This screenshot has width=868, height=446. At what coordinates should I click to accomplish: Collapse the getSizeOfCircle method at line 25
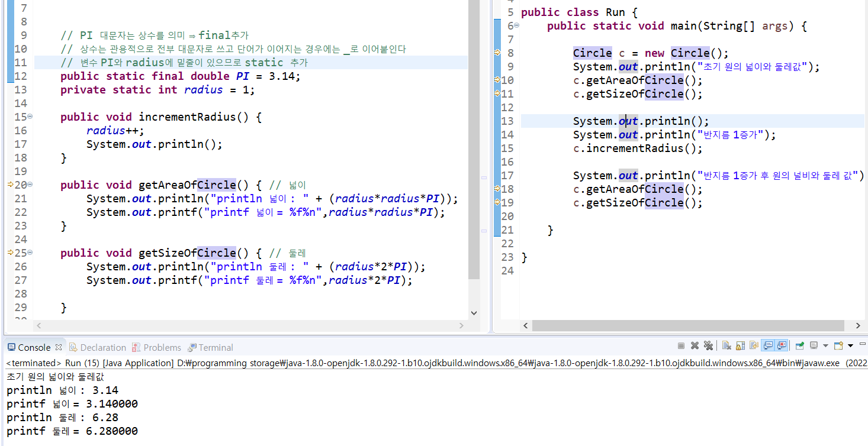[x=30, y=253]
